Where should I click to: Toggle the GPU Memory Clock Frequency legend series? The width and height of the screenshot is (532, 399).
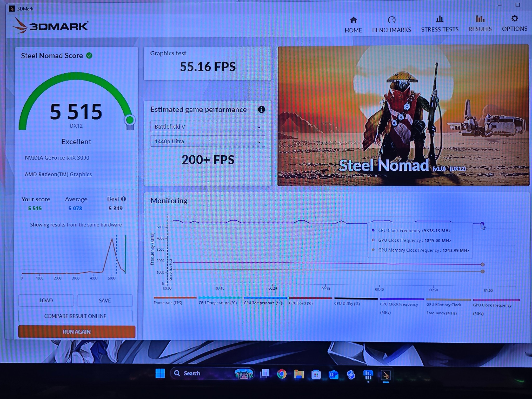pyautogui.click(x=448, y=307)
